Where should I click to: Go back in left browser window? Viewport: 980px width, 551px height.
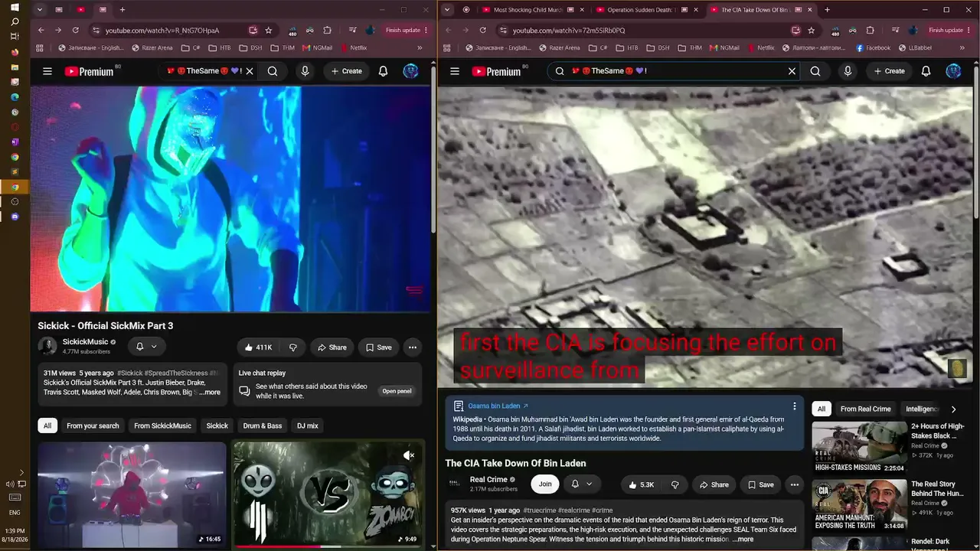41,31
